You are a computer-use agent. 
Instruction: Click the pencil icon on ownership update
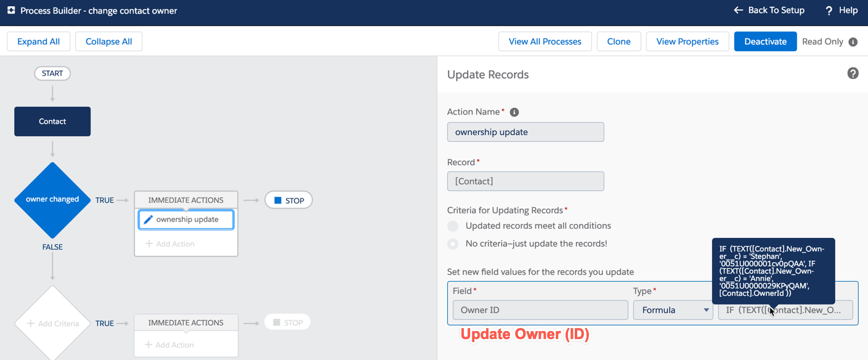click(x=148, y=219)
